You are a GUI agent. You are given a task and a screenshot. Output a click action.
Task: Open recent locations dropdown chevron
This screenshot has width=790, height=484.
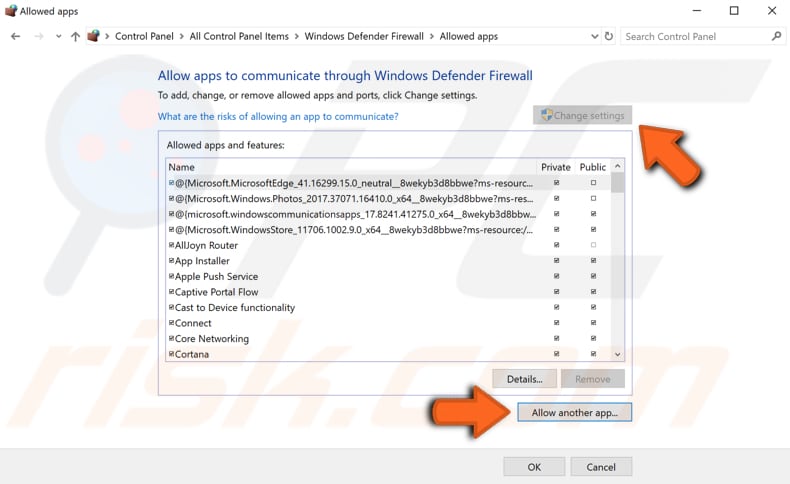click(58, 36)
